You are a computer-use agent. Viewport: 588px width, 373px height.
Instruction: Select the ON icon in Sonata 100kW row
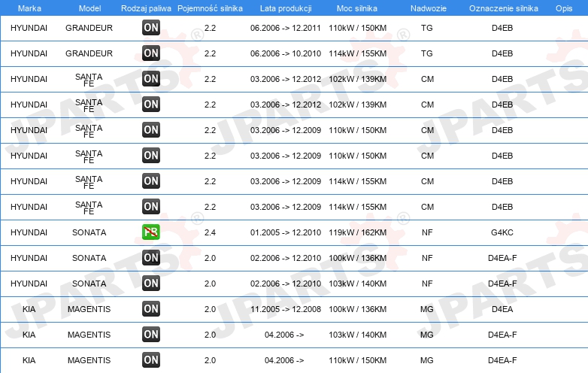click(151, 257)
